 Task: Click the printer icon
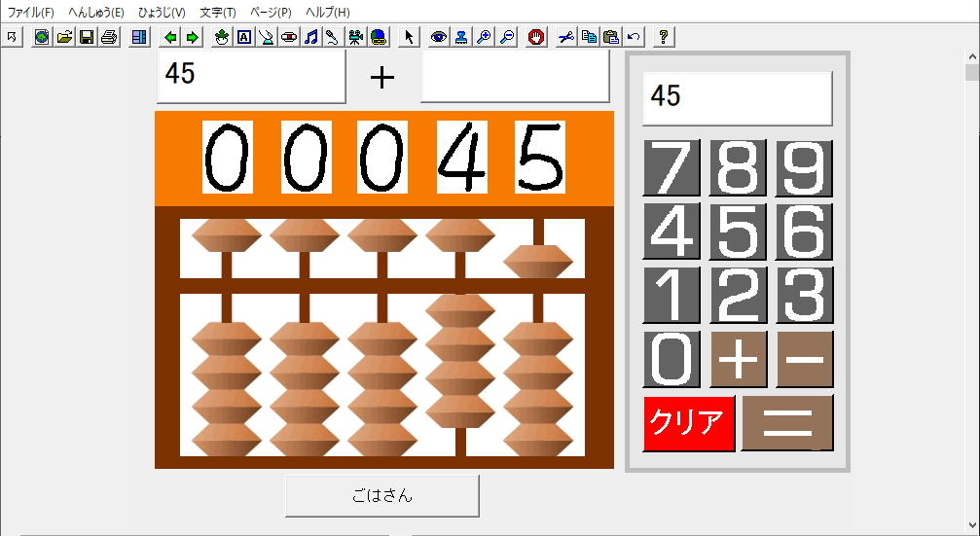click(109, 37)
